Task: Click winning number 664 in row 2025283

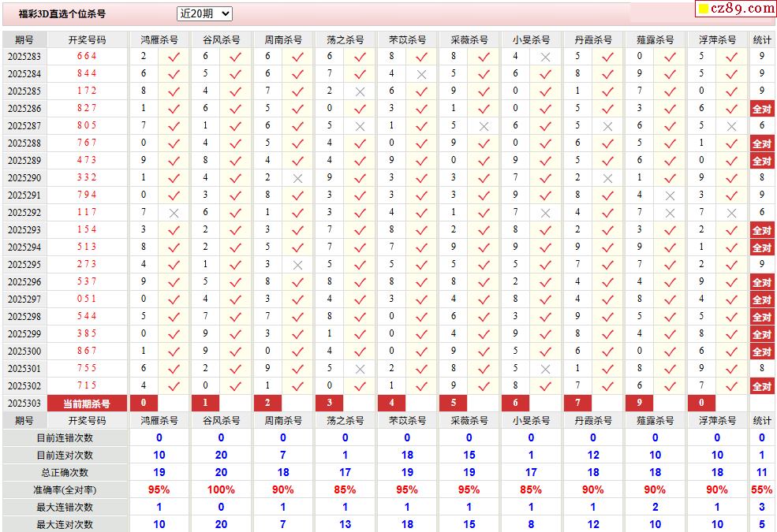Action: (87, 57)
